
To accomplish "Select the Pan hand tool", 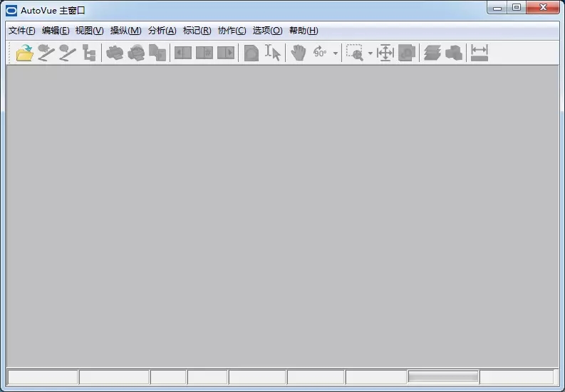I will point(299,53).
